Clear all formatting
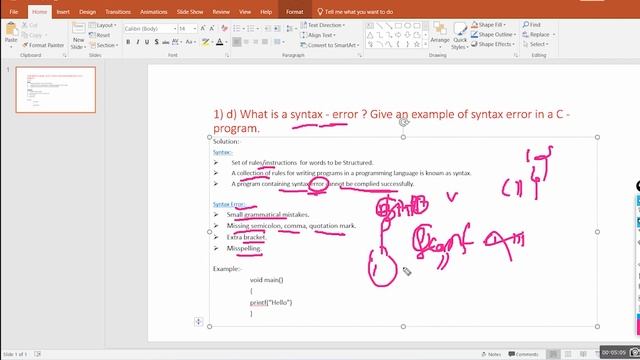This screenshot has height=360, width=640. point(224,29)
